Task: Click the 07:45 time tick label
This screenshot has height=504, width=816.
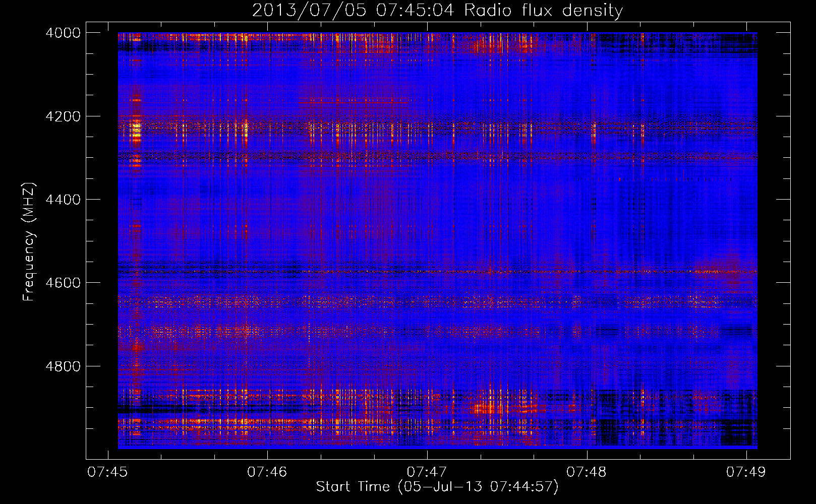Action: coord(107,472)
